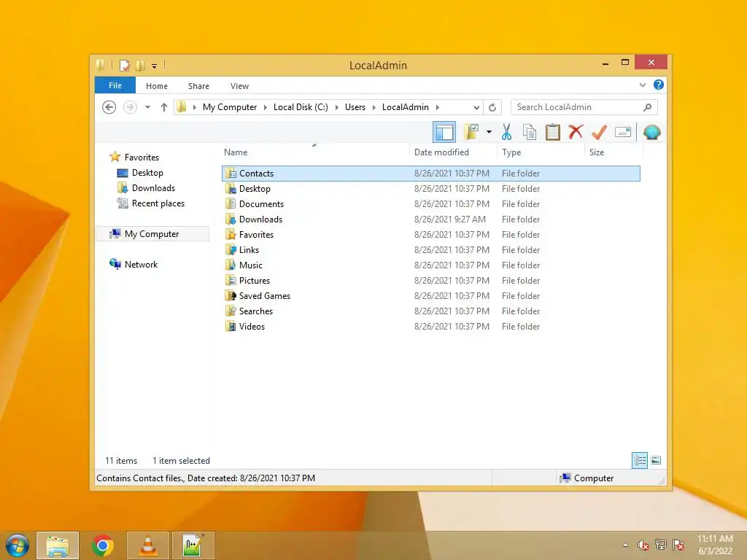The height and width of the screenshot is (560, 747).
Task: Switch to the Share ribbon tab
Action: coord(198,86)
